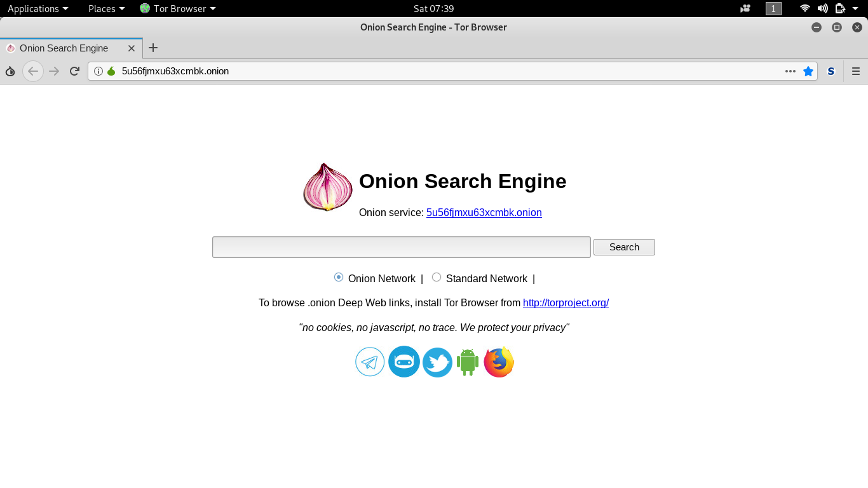Open page actions three-dot menu
Image resolution: width=868 pixels, height=488 pixels.
click(x=790, y=71)
